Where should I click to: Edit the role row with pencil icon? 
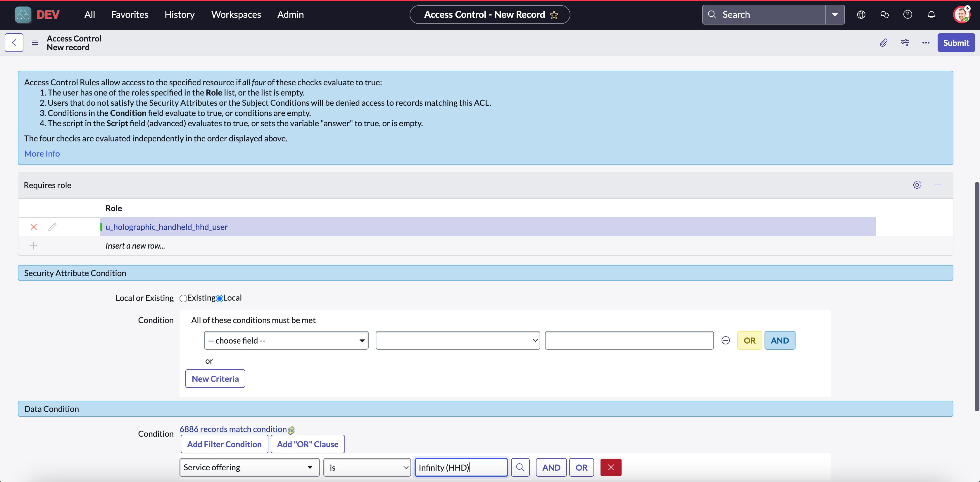coord(52,227)
